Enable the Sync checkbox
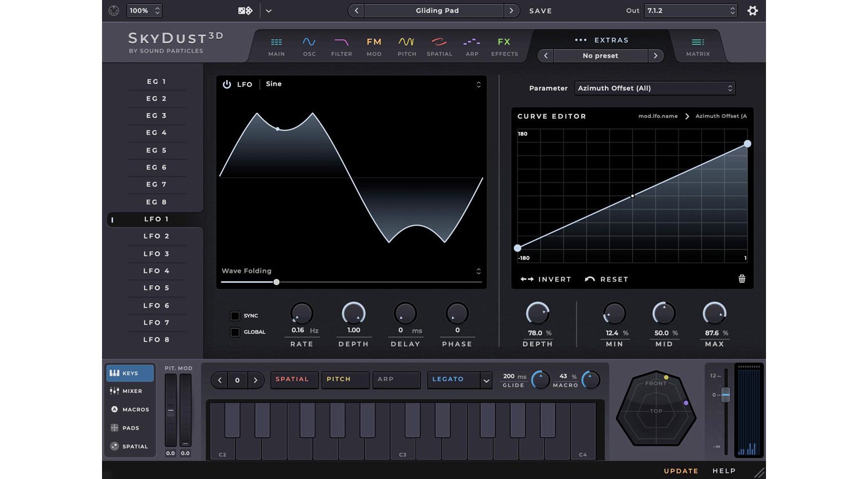Screen dimensions: 868x479 pos(235,316)
